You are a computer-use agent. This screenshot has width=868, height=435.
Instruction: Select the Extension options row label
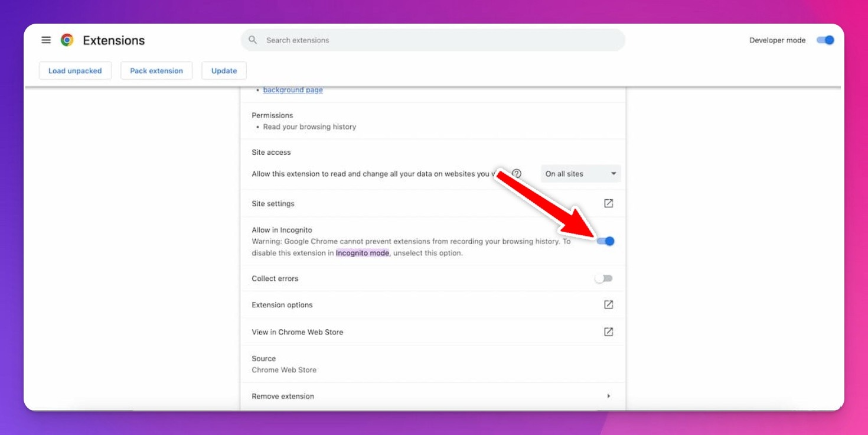click(282, 305)
